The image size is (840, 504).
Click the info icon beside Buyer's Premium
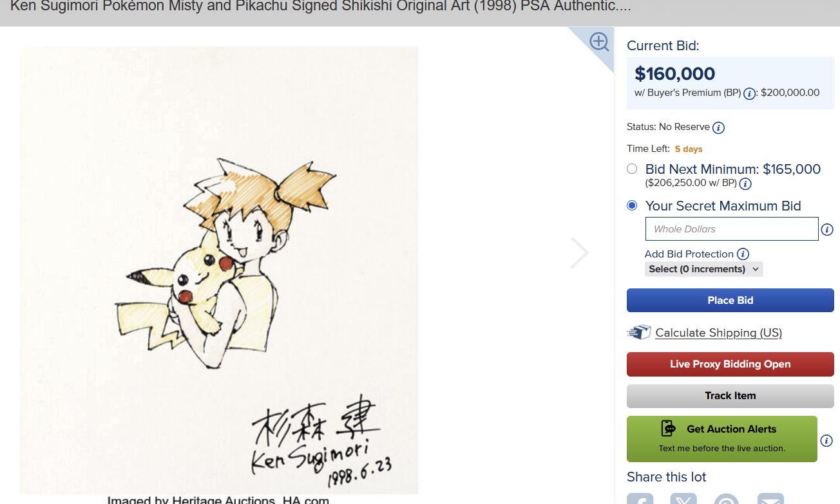[x=749, y=93]
